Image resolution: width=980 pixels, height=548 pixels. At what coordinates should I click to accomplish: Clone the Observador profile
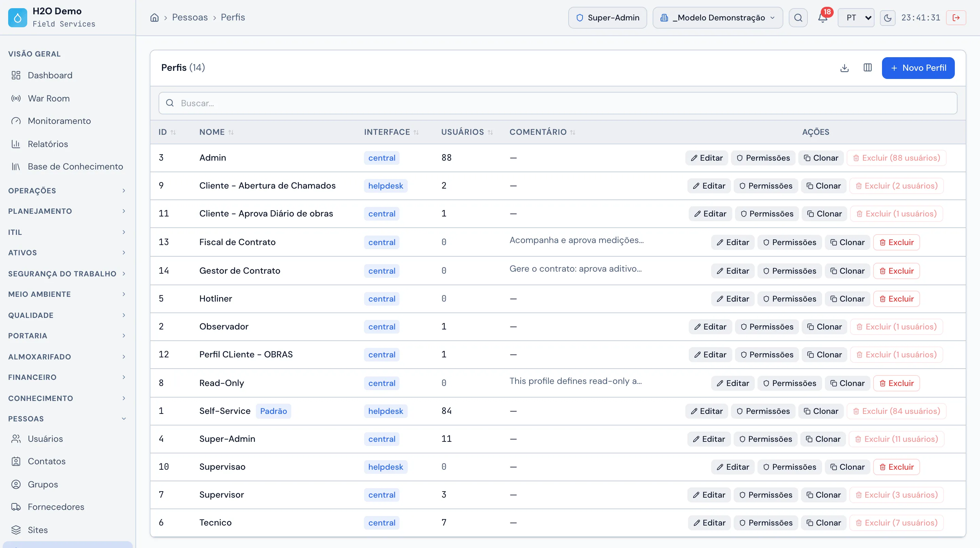pos(824,326)
